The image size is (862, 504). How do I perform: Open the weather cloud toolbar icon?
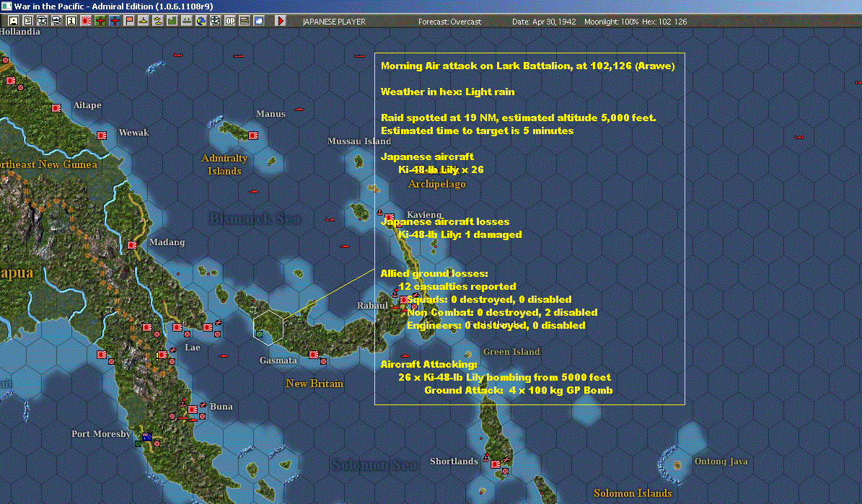pos(259,21)
